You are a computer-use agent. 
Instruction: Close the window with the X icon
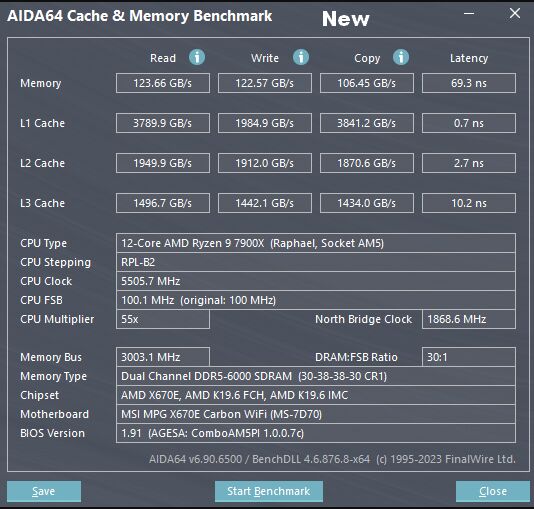click(515, 14)
